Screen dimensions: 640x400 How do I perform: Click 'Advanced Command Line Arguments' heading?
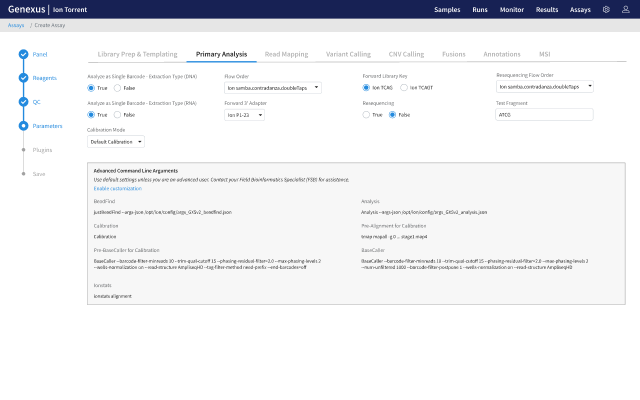[x=136, y=171]
